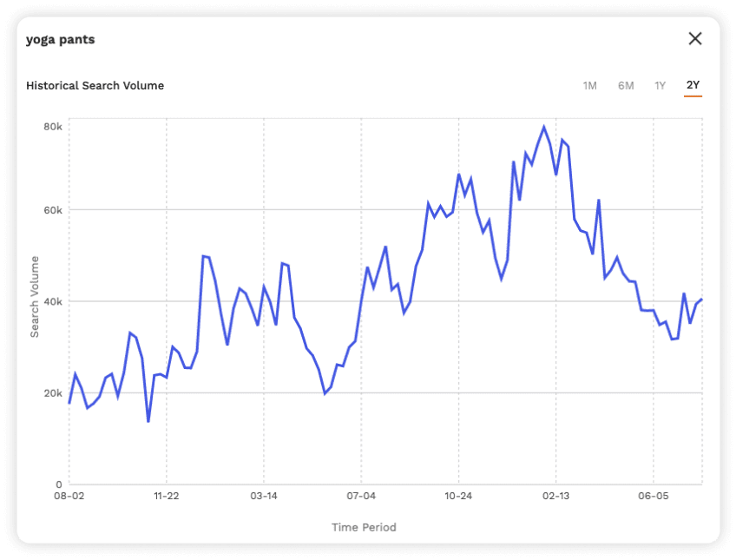Switch to the 1M time range
Image resolution: width=736 pixels, height=560 pixels.
click(589, 85)
